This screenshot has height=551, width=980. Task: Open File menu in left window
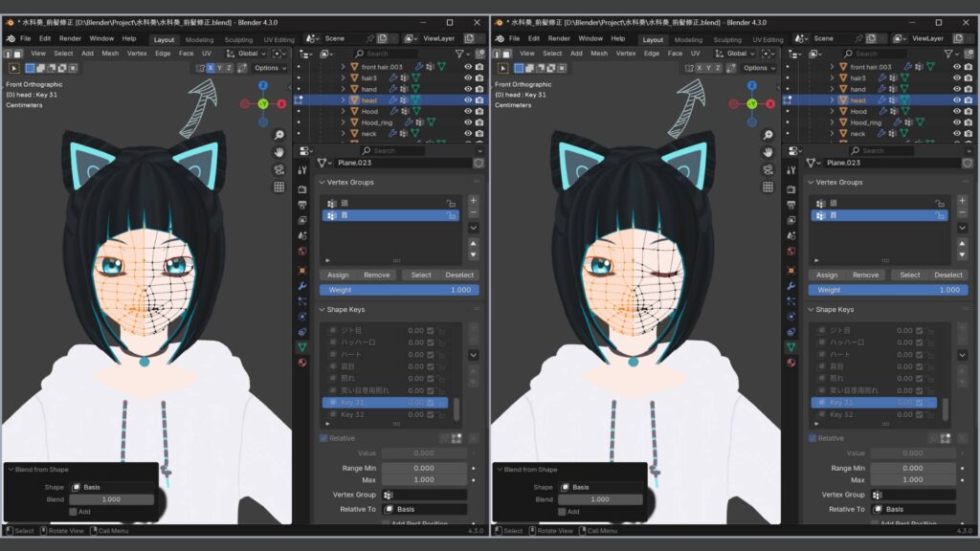pyautogui.click(x=26, y=38)
